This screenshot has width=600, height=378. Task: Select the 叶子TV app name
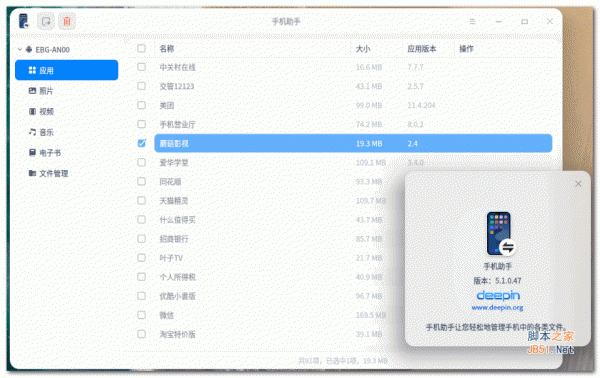point(171,258)
